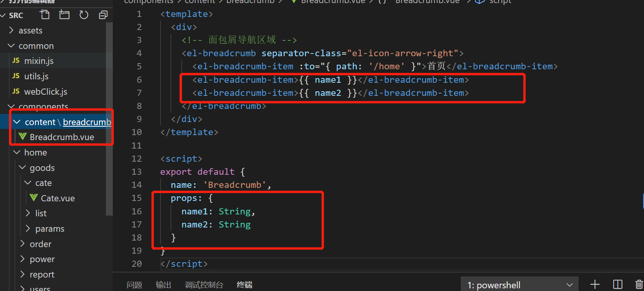
Task: Collapse the SRC section
Action: pyautogui.click(x=3, y=15)
